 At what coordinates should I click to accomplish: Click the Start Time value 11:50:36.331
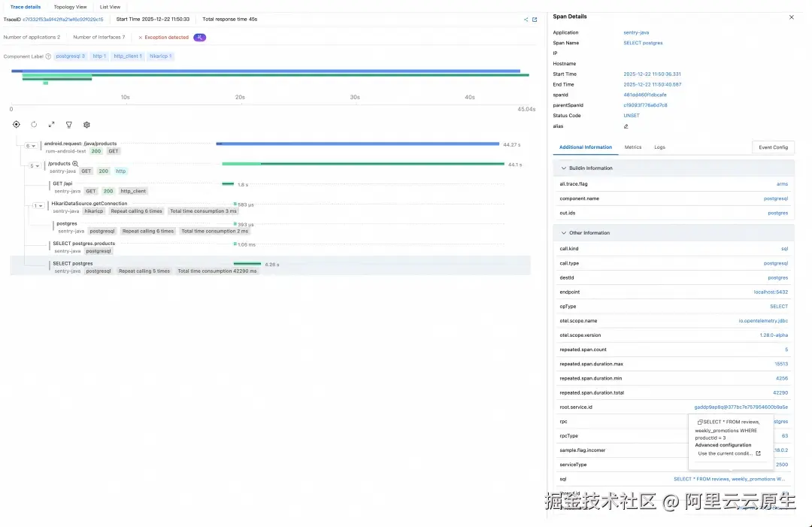tap(652, 74)
